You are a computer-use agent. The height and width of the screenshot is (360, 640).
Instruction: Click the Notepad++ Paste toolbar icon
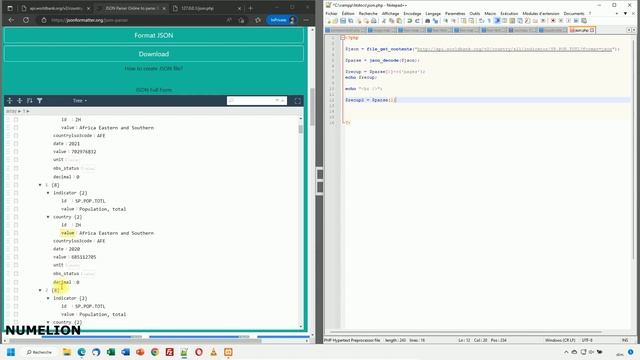(399, 21)
